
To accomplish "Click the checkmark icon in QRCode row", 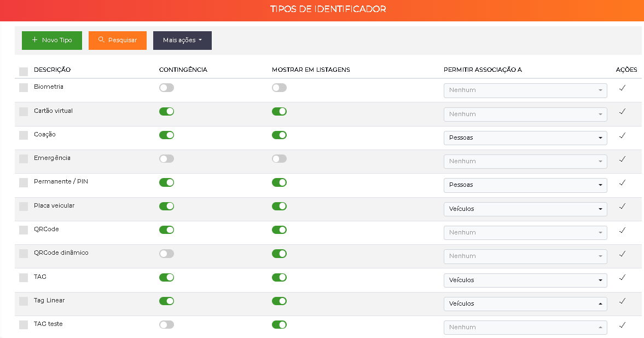I will tap(622, 230).
